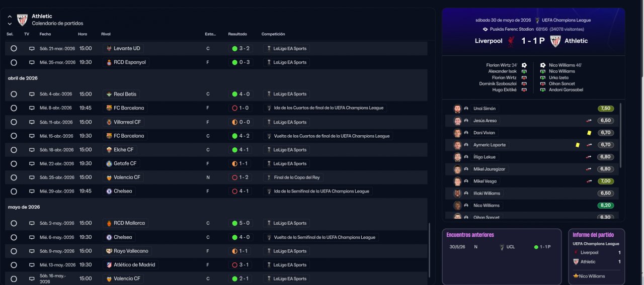644x285 pixels.
Task: Open RCD Espanyol club link
Action: click(126, 62)
